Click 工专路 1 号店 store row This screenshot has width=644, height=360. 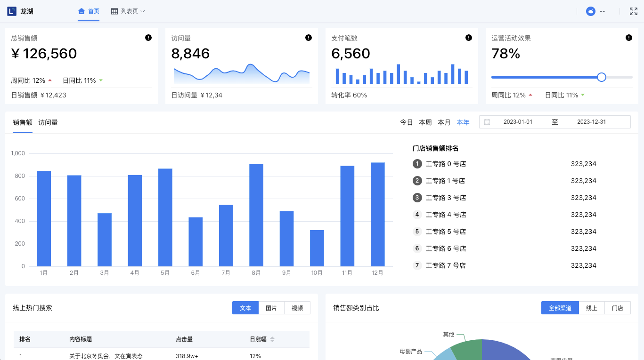pyautogui.click(x=505, y=181)
